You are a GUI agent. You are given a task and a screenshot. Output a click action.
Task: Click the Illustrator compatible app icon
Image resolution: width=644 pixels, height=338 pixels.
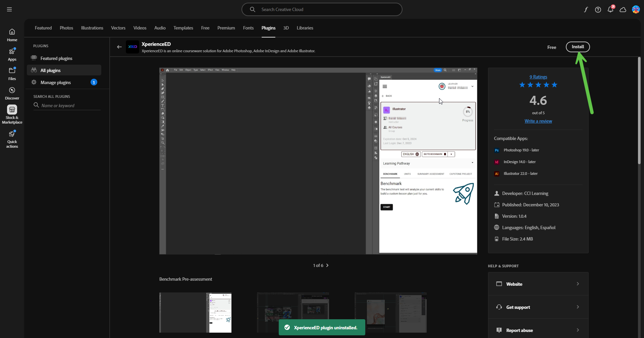pos(497,174)
